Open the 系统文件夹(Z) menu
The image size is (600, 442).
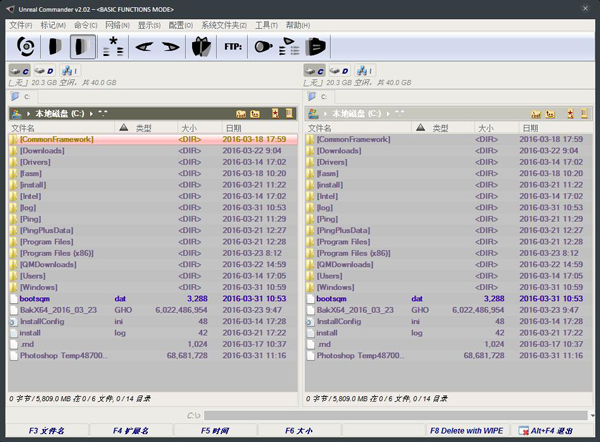(x=224, y=25)
